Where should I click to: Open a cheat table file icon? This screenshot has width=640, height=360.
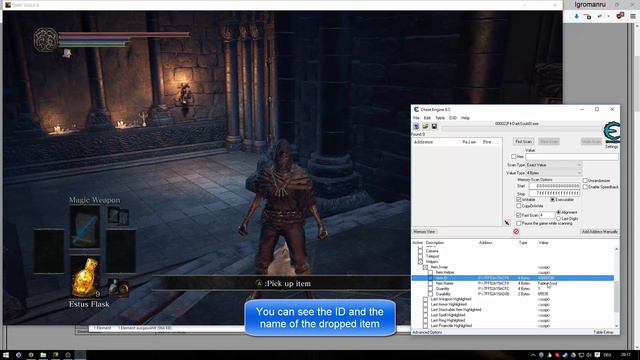[x=425, y=127]
